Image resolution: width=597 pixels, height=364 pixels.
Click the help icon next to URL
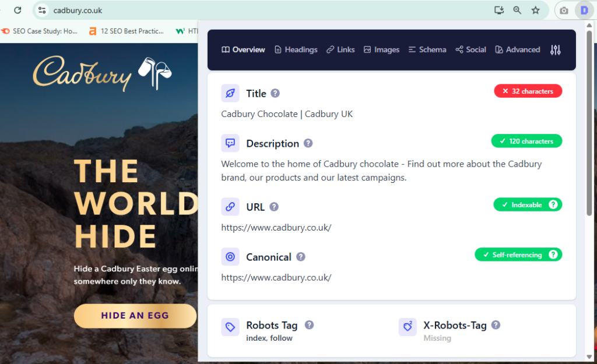tap(274, 207)
